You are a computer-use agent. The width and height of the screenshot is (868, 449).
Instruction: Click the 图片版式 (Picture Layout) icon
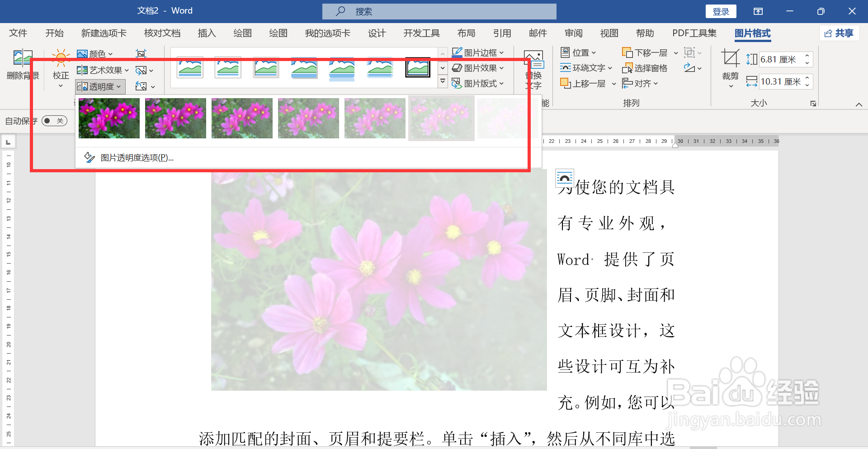click(478, 83)
